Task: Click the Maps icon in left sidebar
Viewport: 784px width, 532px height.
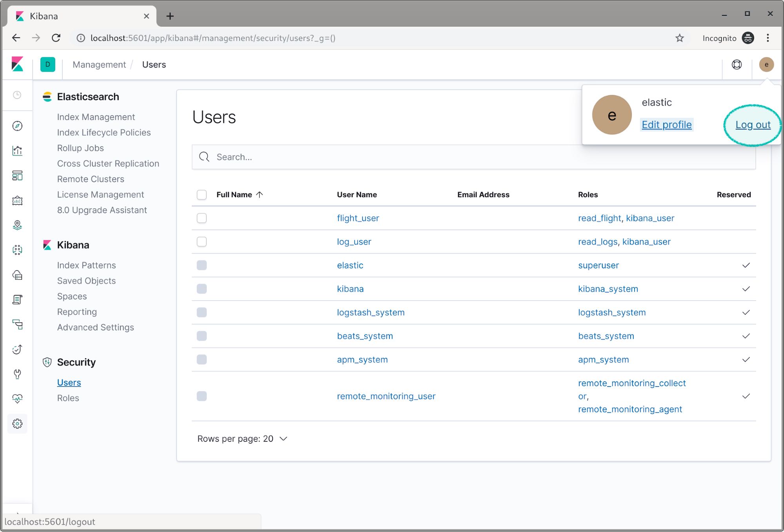Action: click(x=17, y=225)
